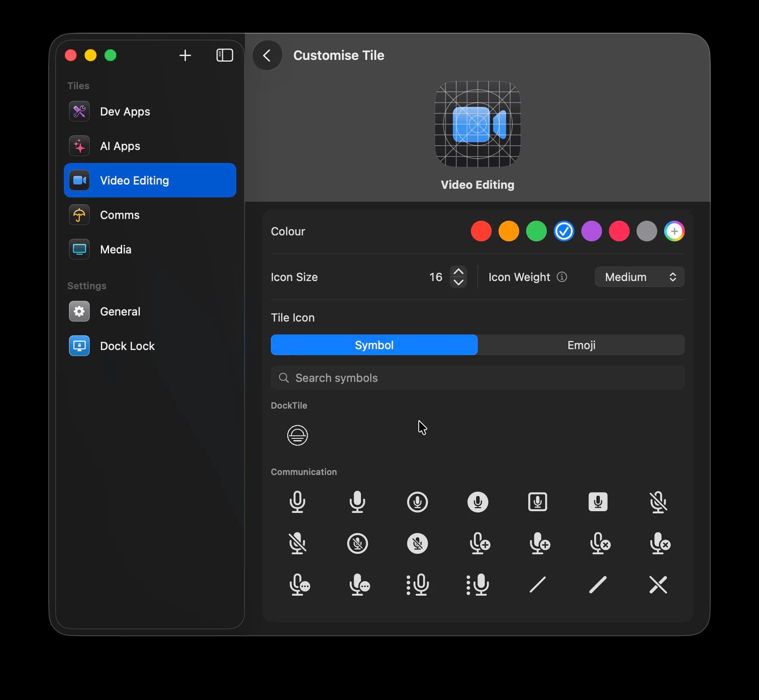Click the Search symbols field
The height and width of the screenshot is (700, 759).
(x=478, y=378)
